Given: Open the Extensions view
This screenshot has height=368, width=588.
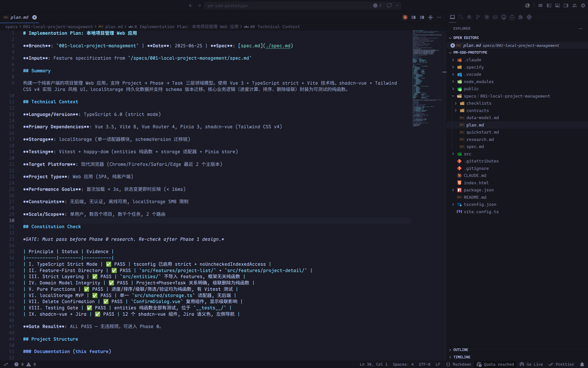Looking at the screenshot, I should pyautogui.click(x=521, y=17).
